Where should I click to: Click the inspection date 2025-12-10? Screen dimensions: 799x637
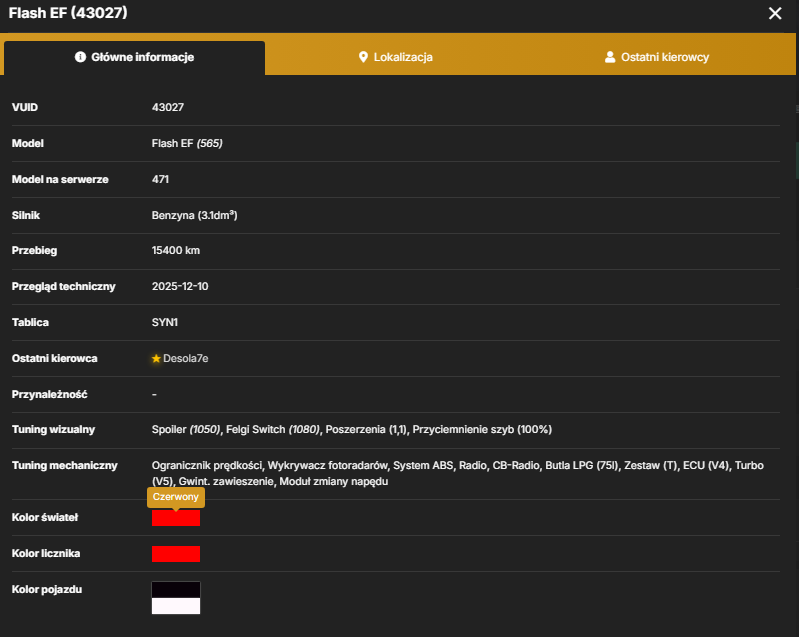[x=180, y=286]
